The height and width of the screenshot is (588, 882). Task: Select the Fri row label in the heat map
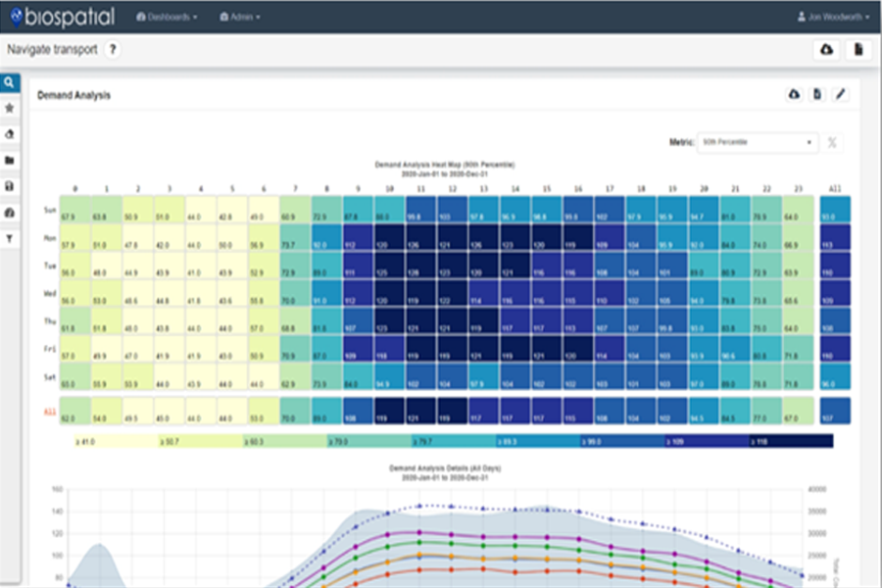point(50,350)
